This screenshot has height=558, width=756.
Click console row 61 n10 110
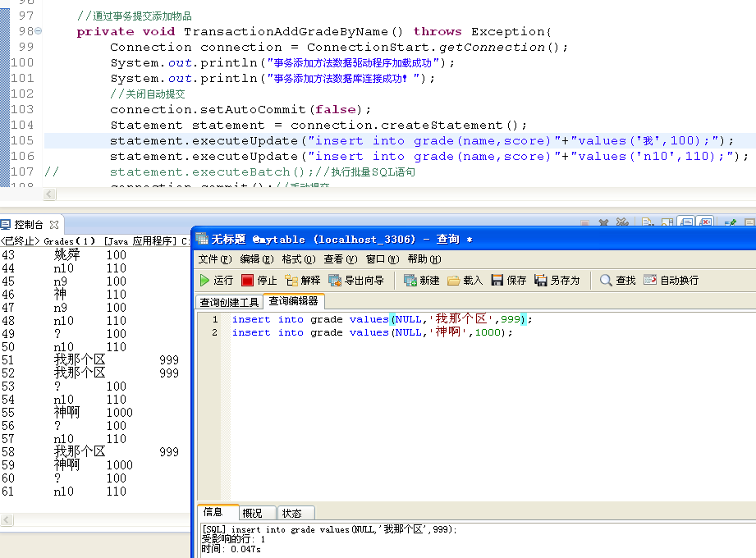tap(64, 492)
